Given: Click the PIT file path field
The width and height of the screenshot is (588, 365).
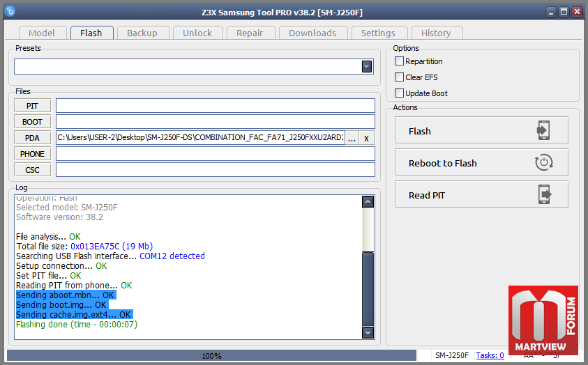Looking at the screenshot, I should tap(216, 106).
